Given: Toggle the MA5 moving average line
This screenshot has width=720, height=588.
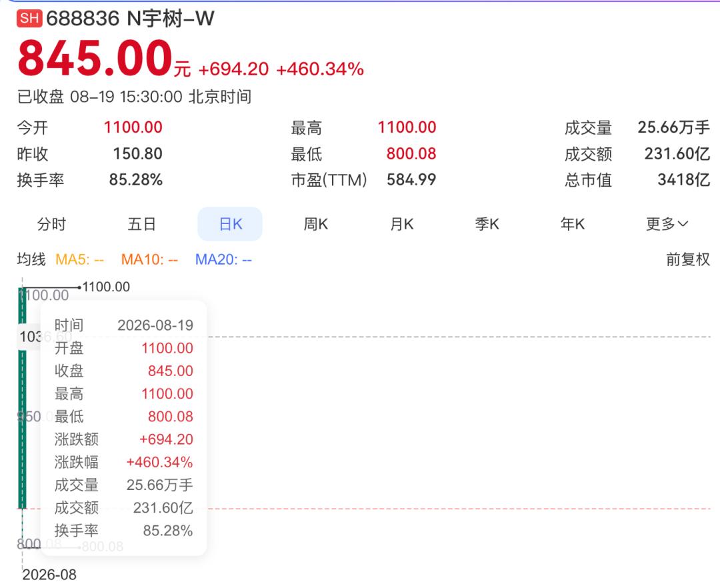Looking at the screenshot, I should point(79,260).
